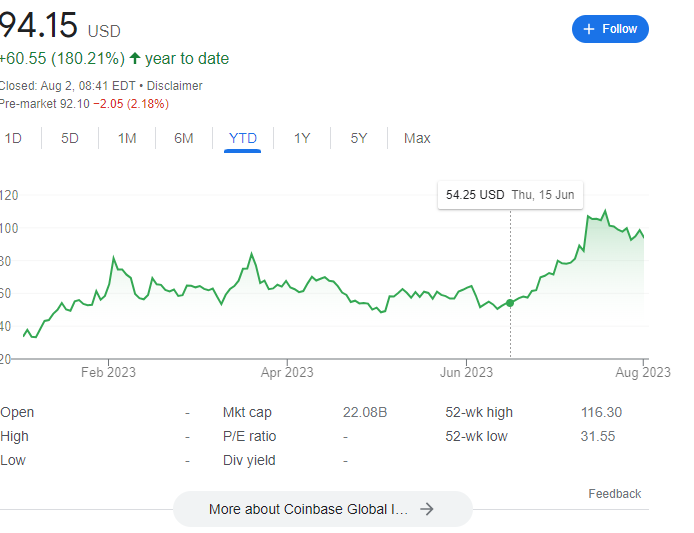This screenshot has height=533, width=694.
Task: Open More about Coinbase Global link
Action: pyautogui.click(x=323, y=509)
